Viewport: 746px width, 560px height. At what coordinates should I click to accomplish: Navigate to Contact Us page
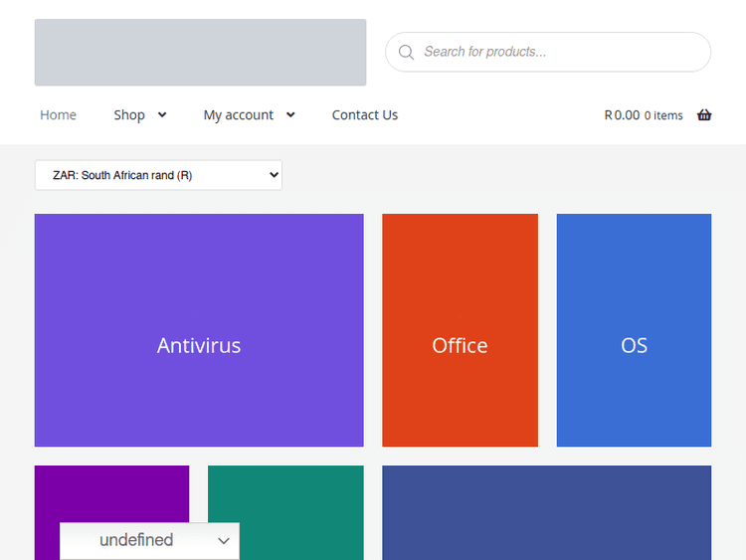tap(364, 115)
